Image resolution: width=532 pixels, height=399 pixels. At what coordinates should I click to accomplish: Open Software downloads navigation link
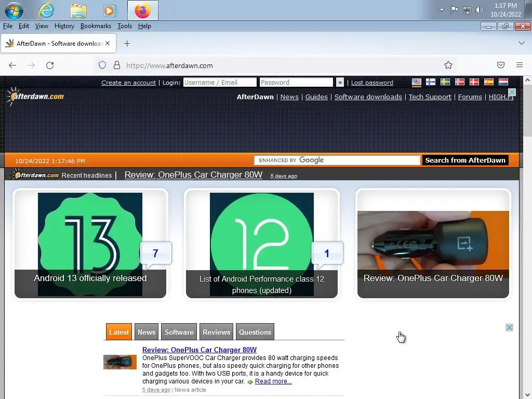click(368, 97)
